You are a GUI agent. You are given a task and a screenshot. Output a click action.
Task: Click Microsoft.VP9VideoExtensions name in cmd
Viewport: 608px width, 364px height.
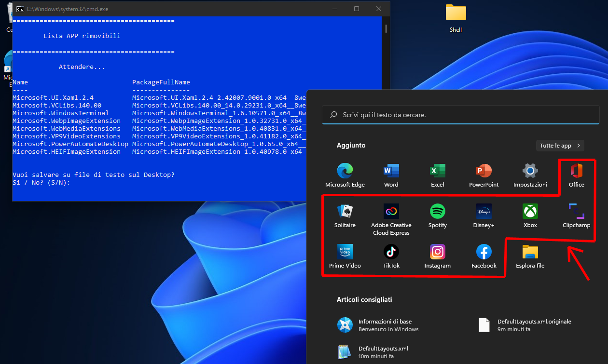pos(67,136)
